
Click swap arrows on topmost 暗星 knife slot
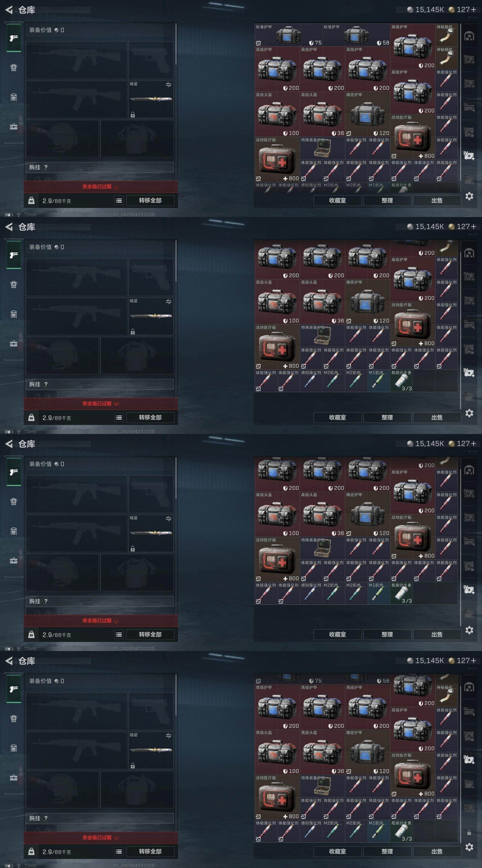coord(168,85)
